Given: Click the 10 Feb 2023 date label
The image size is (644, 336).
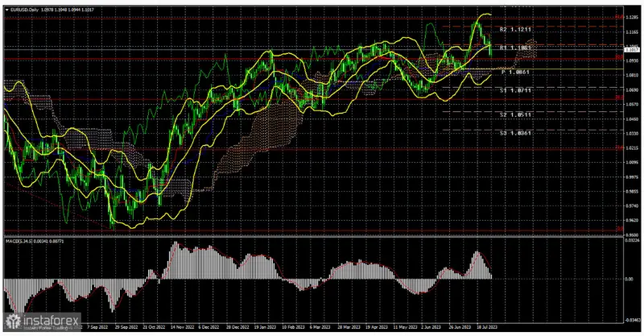Looking at the screenshot, I should [x=293, y=327].
